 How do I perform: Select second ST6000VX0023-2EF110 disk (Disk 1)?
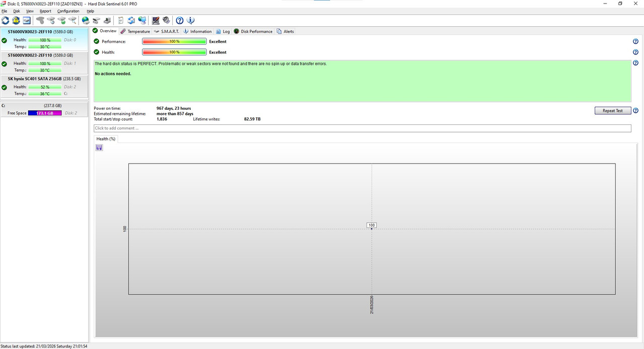coord(44,62)
